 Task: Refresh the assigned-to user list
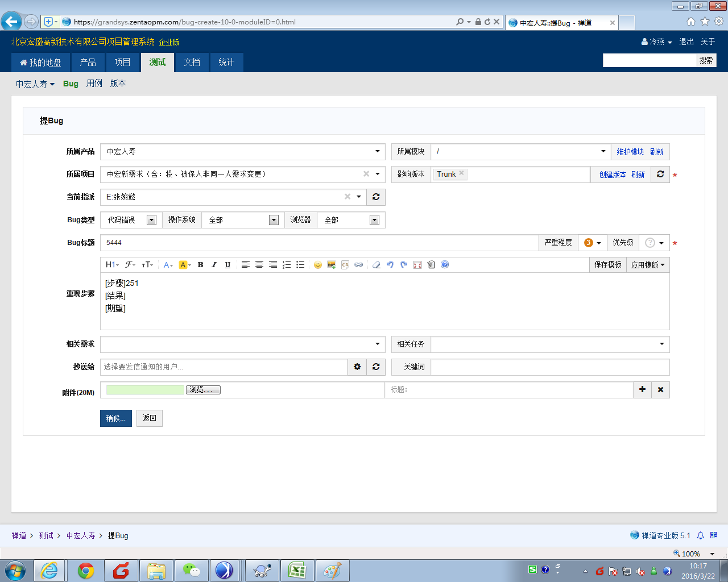pos(376,197)
